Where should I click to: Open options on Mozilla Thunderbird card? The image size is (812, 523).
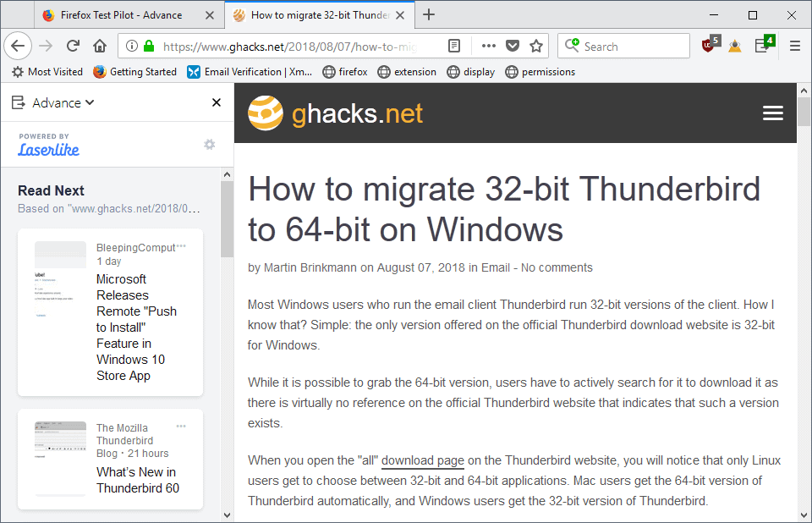tap(181, 426)
